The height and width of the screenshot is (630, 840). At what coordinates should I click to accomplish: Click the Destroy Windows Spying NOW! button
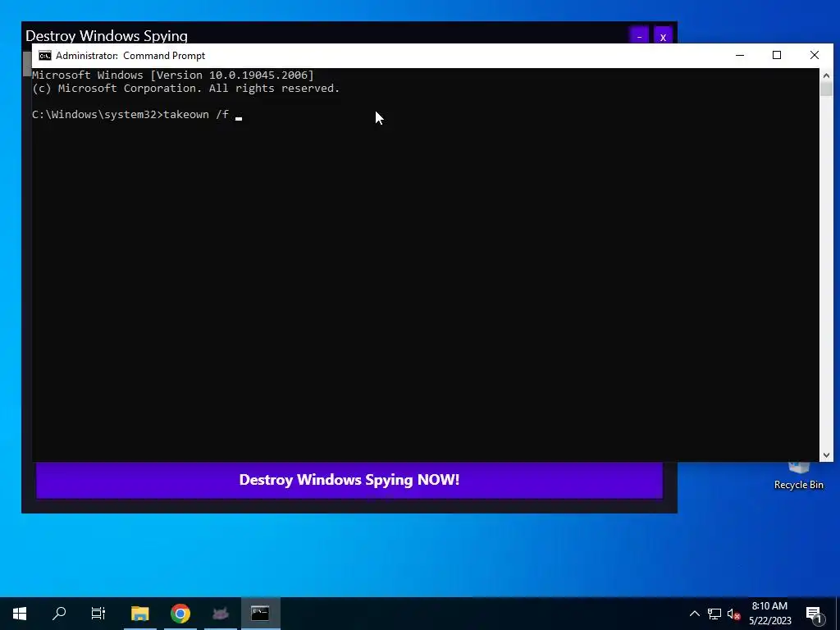tap(349, 480)
